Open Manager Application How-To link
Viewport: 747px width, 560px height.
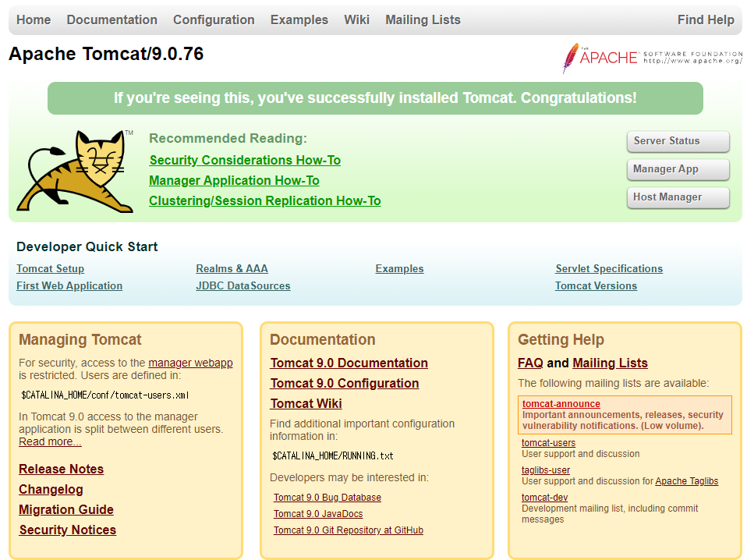(234, 181)
